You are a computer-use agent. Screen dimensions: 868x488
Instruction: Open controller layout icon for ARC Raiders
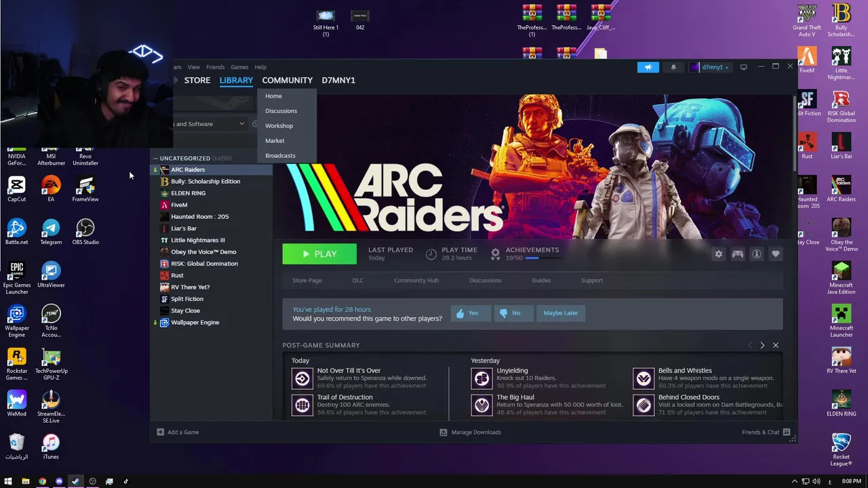[738, 254]
